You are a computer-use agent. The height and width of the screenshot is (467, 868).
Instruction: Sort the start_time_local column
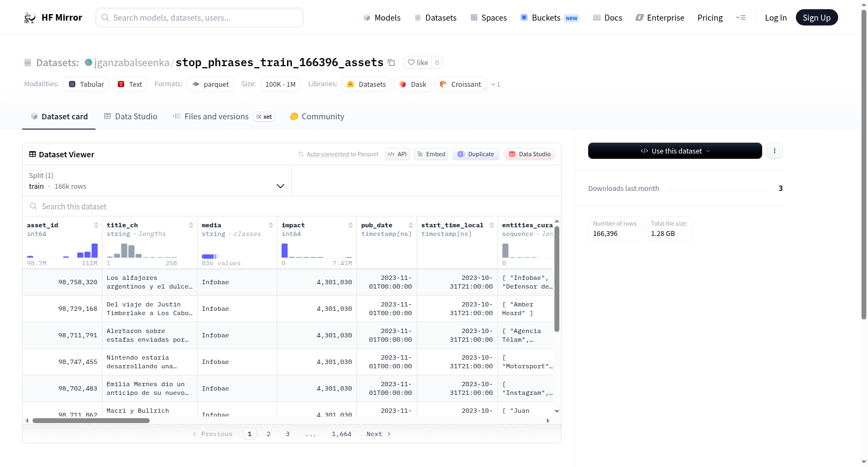point(492,225)
